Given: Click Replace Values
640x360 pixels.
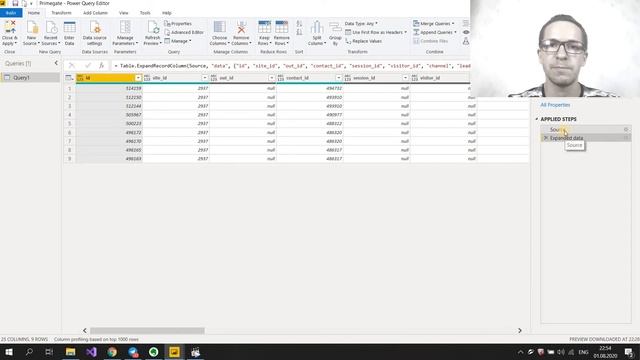Looking at the screenshot, I should click(364, 41).
